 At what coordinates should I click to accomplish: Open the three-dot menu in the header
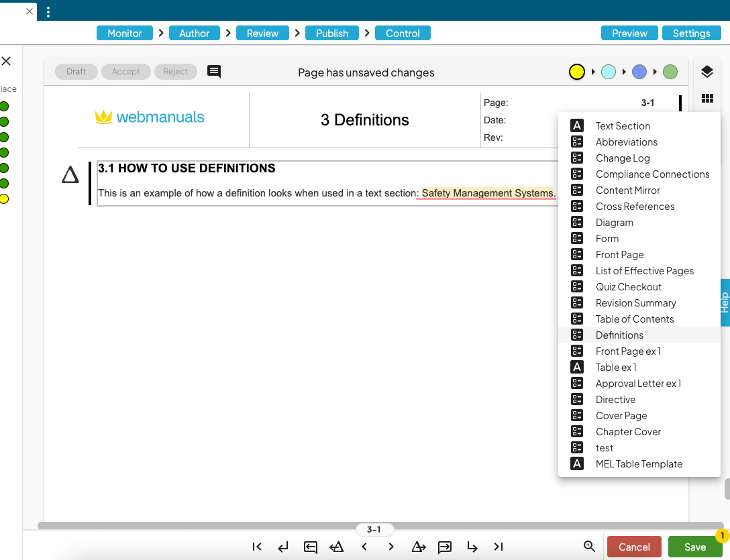click(x=48, y=12)
